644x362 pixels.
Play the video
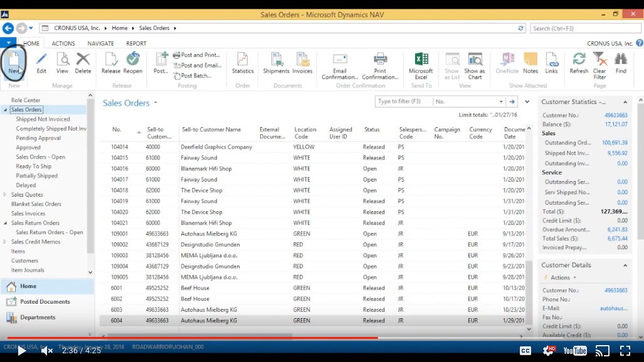[22, 351]
